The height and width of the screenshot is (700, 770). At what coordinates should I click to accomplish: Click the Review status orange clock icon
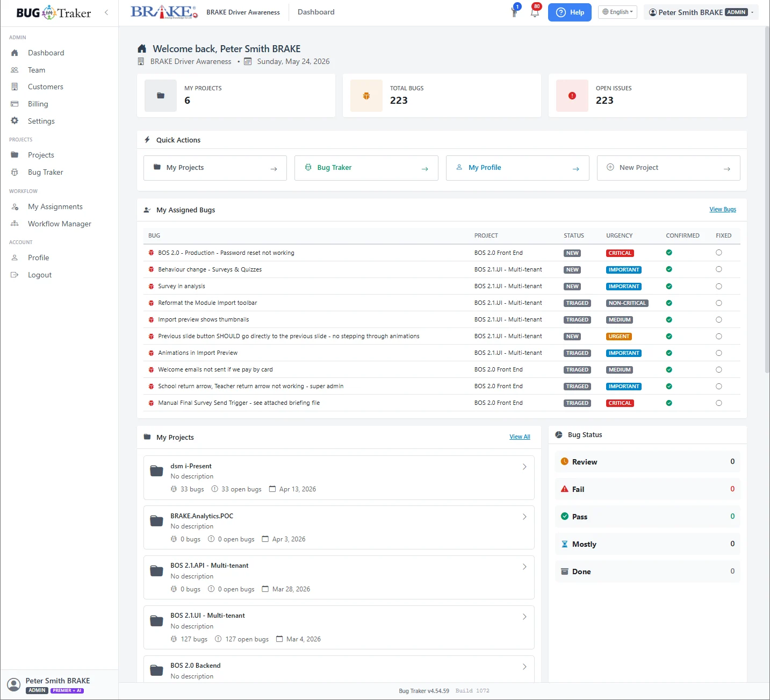pyautogui.click(x=565, y=461)
